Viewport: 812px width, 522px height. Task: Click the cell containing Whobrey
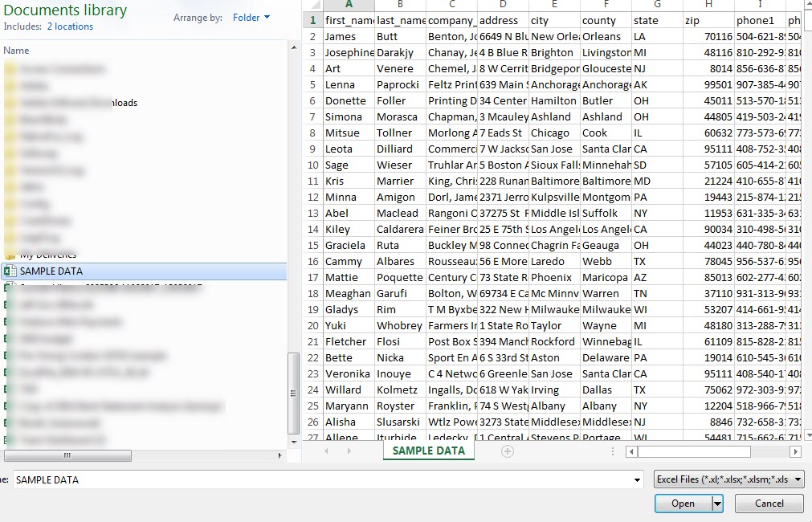click(x=400, y=326)
